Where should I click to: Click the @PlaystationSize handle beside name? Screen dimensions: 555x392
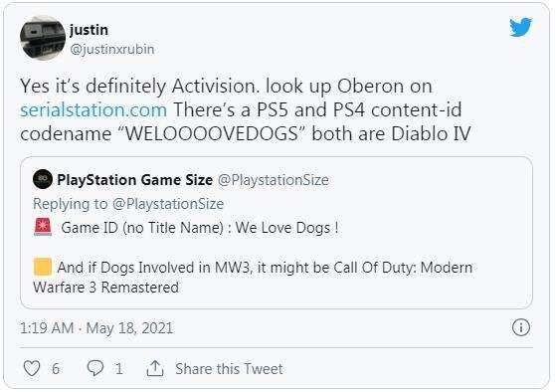tap(274, 180)
